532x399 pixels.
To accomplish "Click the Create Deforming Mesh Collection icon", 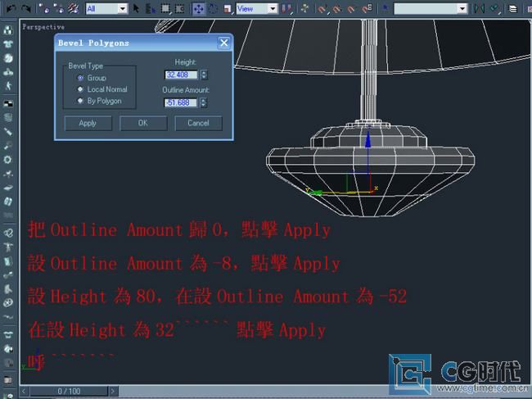I will point(8,85).
